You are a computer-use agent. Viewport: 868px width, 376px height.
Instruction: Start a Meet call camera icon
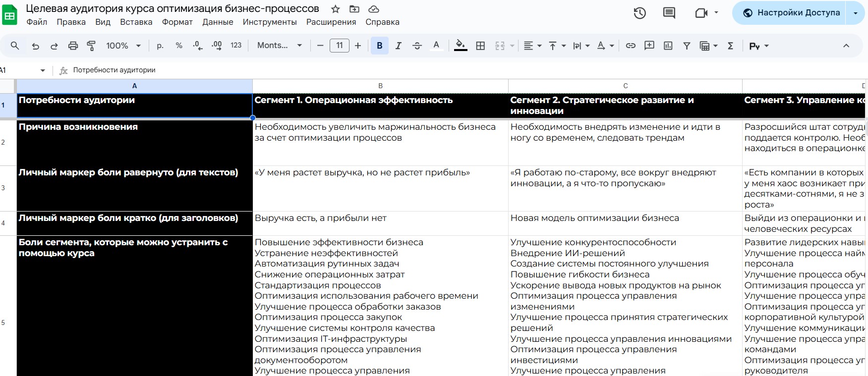701,13
